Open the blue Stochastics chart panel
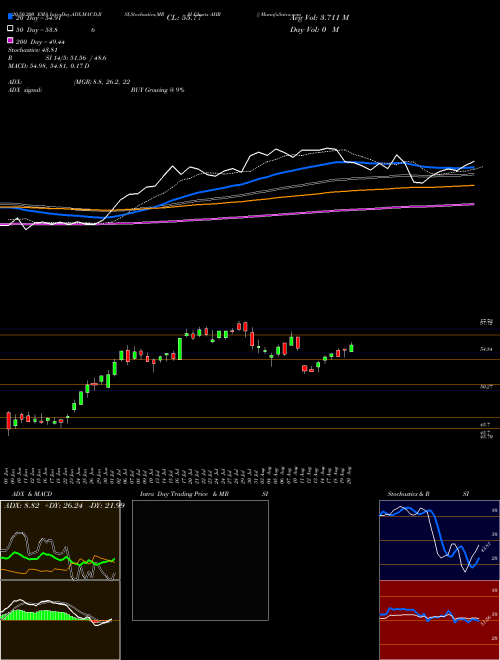Viewport: 500px width, 660px height. point(439,540)
